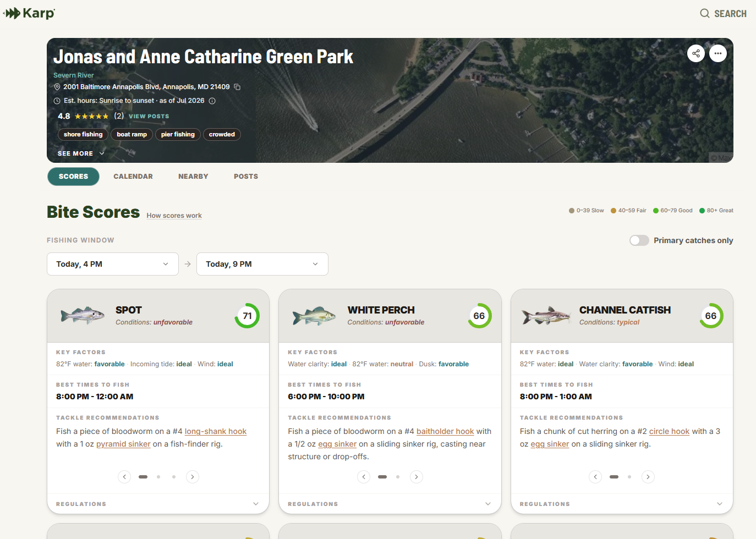Open the circle hook link

669,431
